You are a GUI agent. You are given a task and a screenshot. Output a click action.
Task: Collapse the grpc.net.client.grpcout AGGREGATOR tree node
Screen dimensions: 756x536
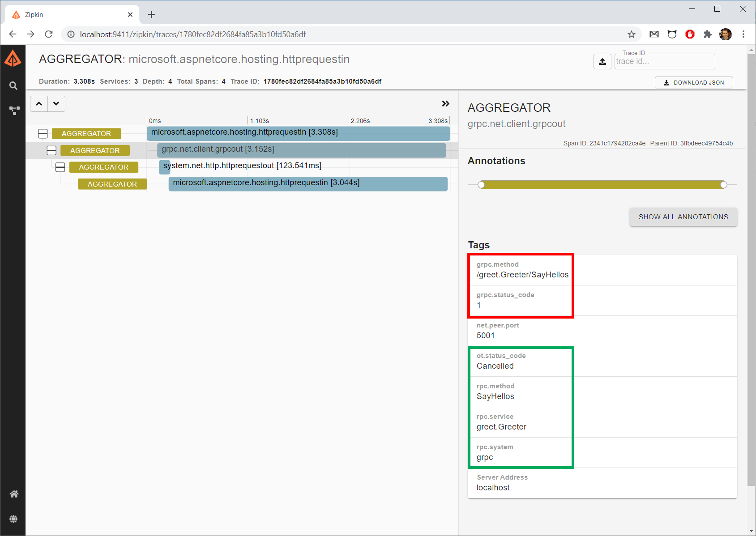pos(51,150)
